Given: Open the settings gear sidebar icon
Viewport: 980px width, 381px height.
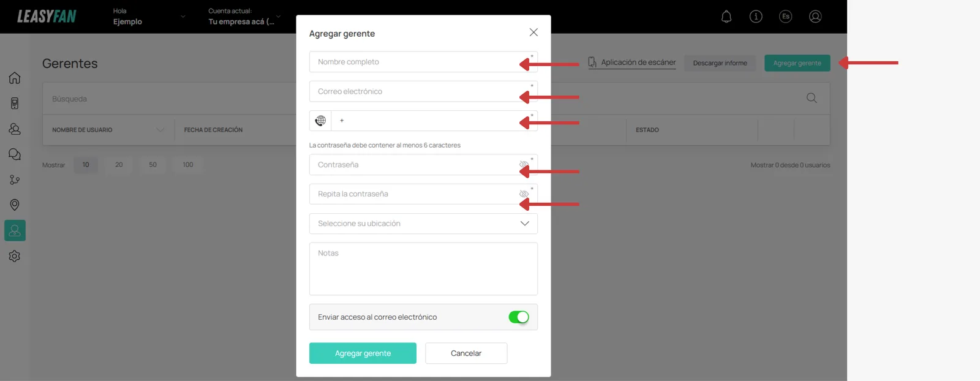Looking at the screenshot, I should [15, 256].
